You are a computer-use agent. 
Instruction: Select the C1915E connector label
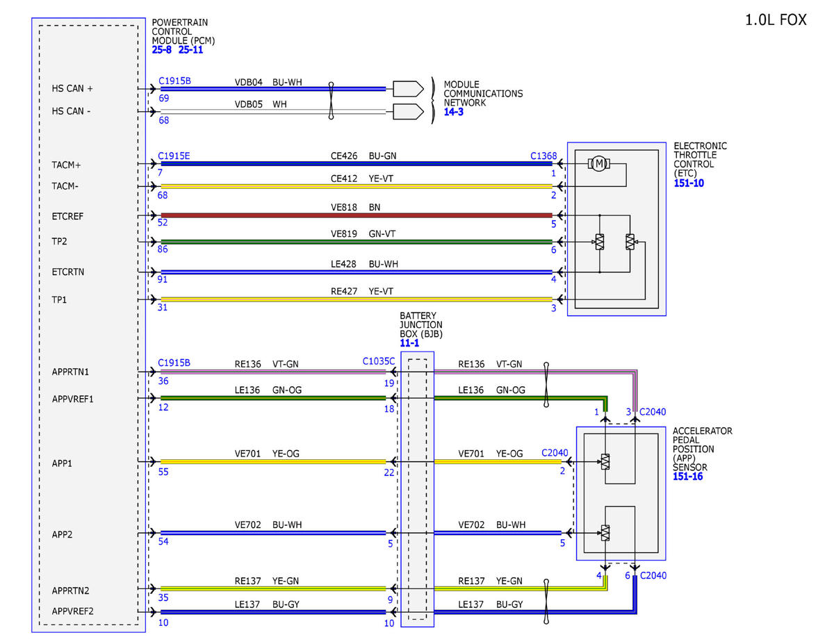(174, 156)
